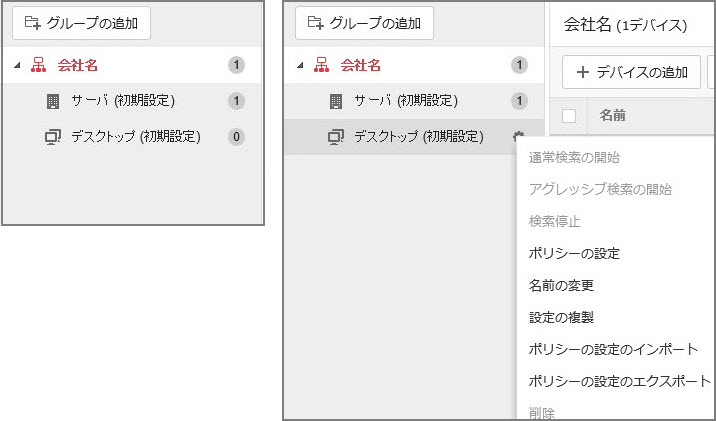Screen dimensions: 716x421
Task: Click the 名前 column header
Action: pos(612,116)
